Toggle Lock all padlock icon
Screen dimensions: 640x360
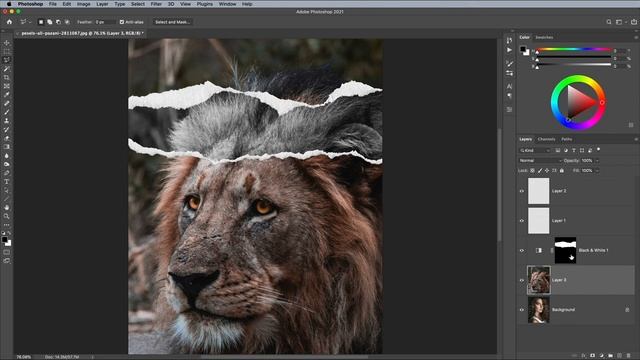coord(562,171)
